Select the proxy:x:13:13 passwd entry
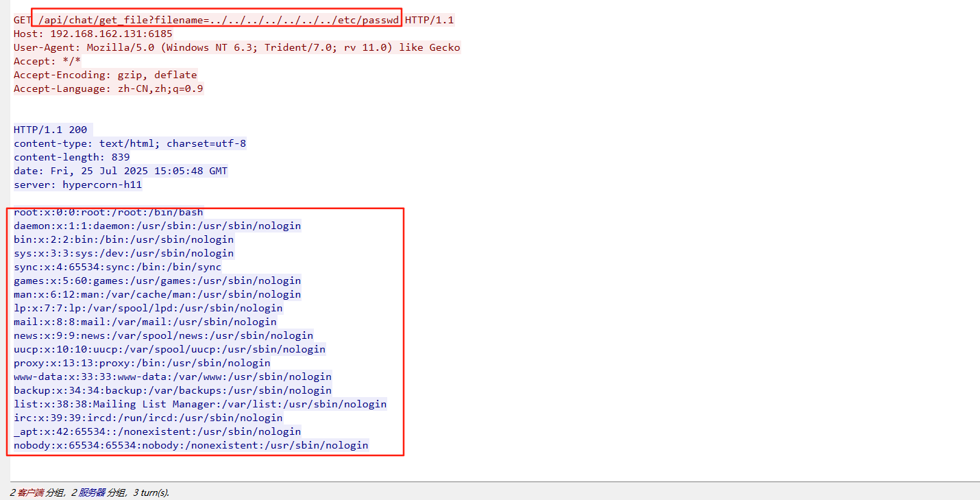 pos(142,363)
